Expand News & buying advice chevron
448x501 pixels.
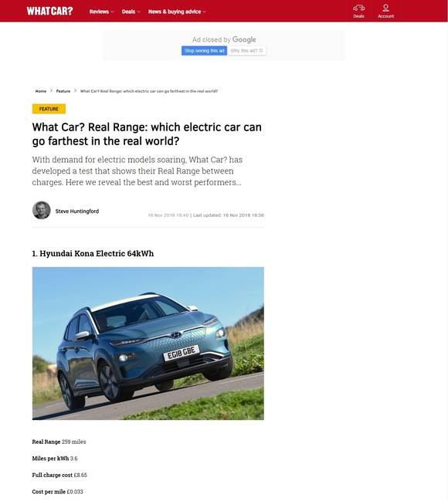coord(205,12)
